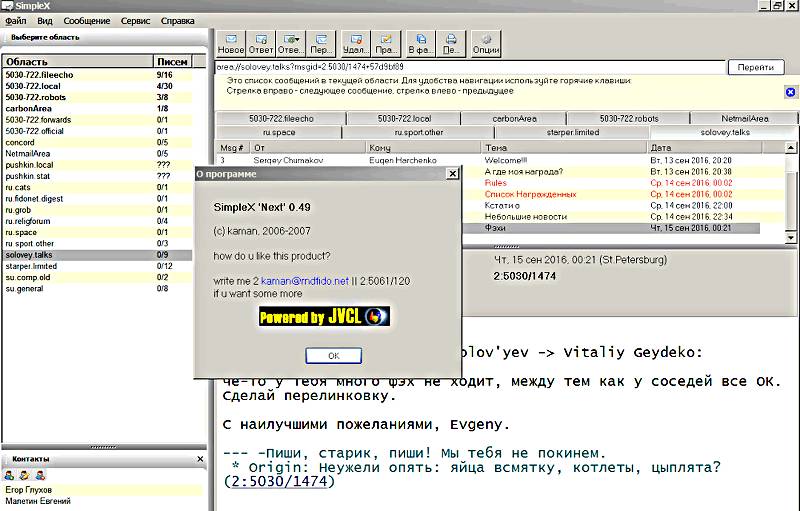
Task: Click the message list scroll-down arrow
Action: coord(790,237)
